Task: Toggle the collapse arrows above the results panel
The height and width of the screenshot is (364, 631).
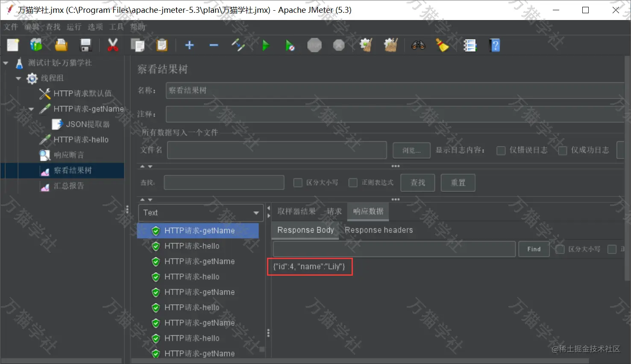Action: click(146, 199)
